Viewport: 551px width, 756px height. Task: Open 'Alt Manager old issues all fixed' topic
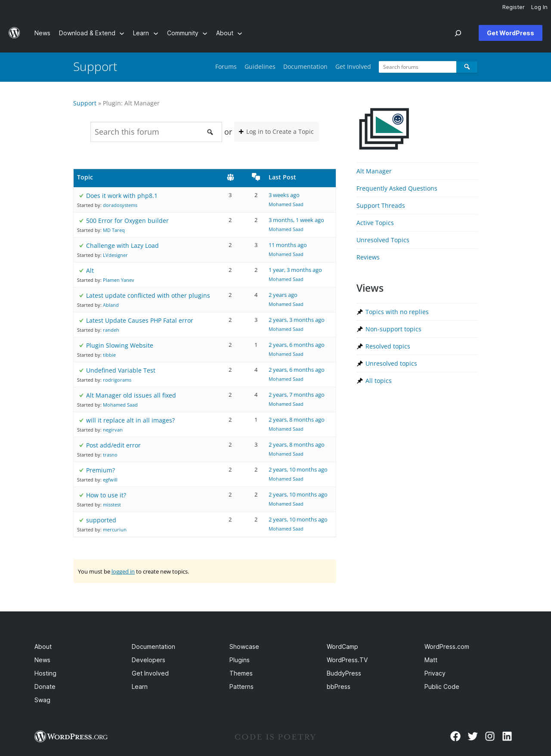click(131, 395)
